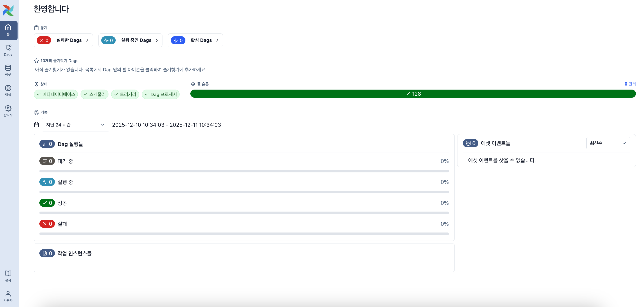The image size is (644, 307).
Task: Open the 관리자 admin gear icon
Action: point(8,111)
